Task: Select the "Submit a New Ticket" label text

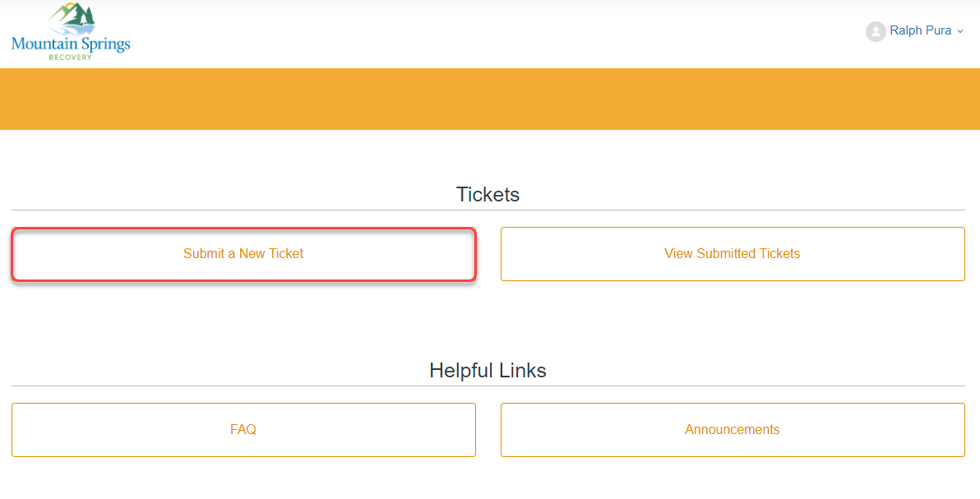Action: pyautogui.click(x=243, y=254)
